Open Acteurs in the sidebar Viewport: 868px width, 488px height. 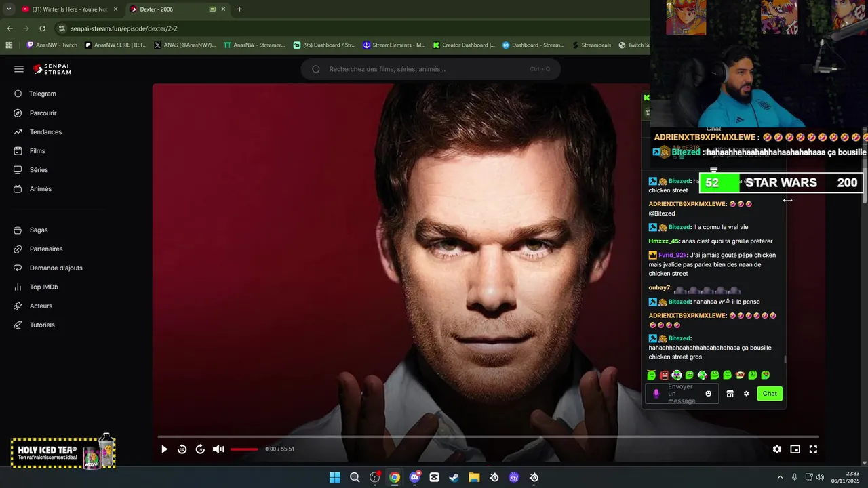click(x=34, y=306)
